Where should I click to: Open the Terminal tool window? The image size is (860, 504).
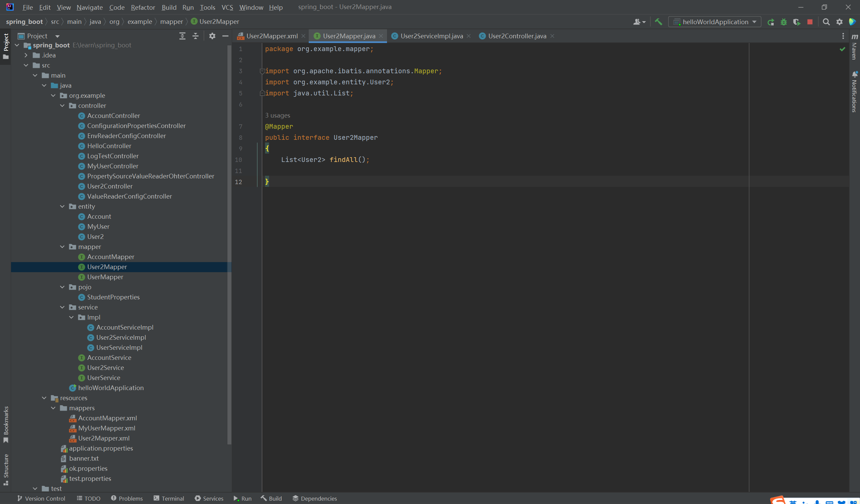[169, 498]
